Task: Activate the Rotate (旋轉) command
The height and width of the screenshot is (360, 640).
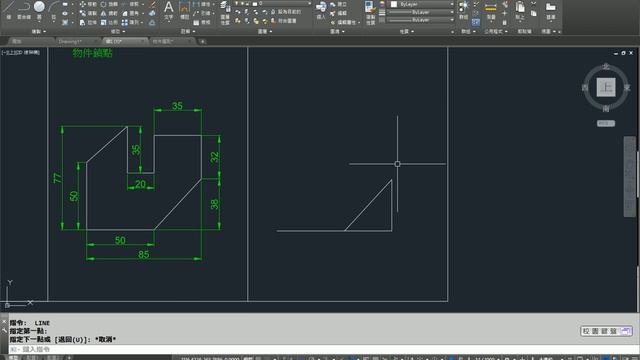Action: tap(109, 4)
